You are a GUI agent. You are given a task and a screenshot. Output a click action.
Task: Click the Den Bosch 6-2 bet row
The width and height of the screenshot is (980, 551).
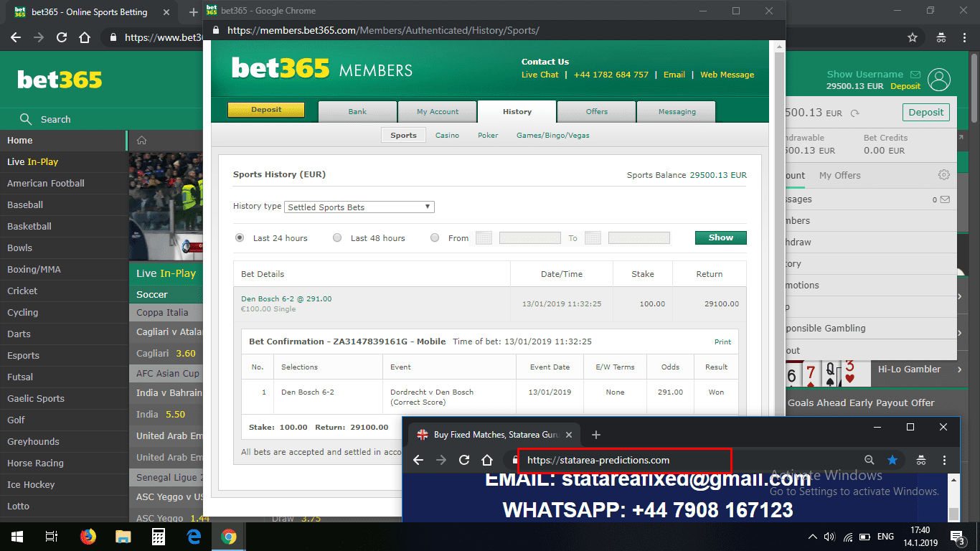point(490,303)
